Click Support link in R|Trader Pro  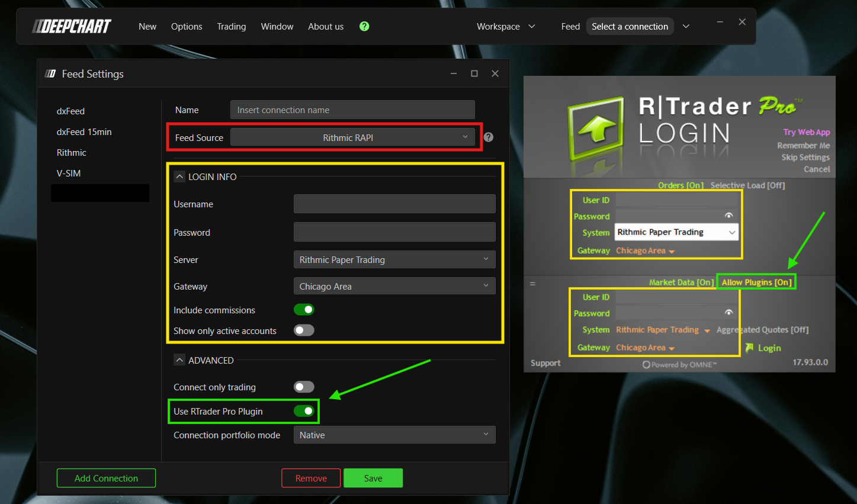(545, 363)
